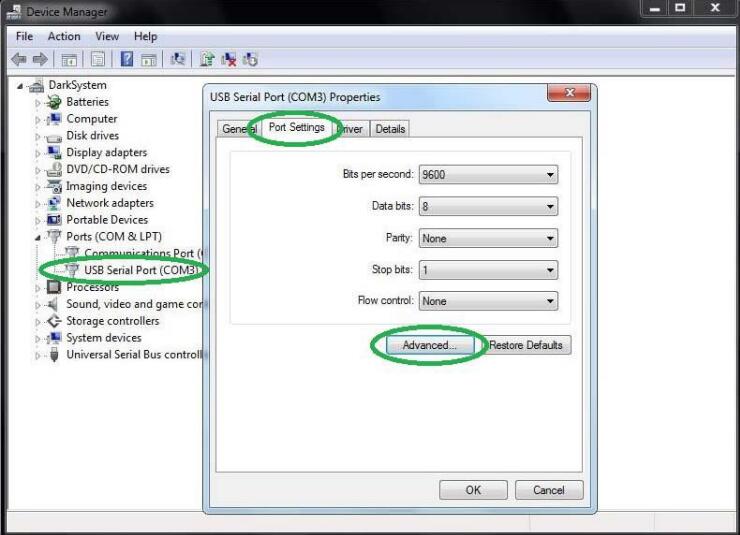Click the Disk drives icon

(x=54, y=137)
